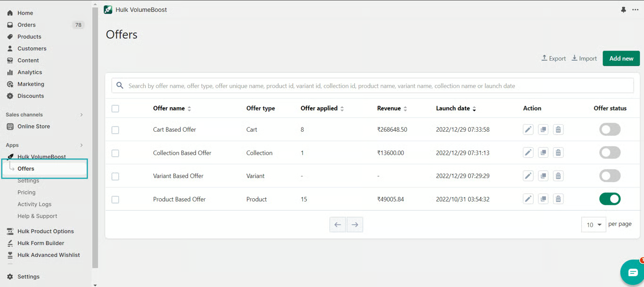Click the Hulk VolumeBoost logo in the header
This screenshot has height=287, width=644.
click(x=108, y=9)
